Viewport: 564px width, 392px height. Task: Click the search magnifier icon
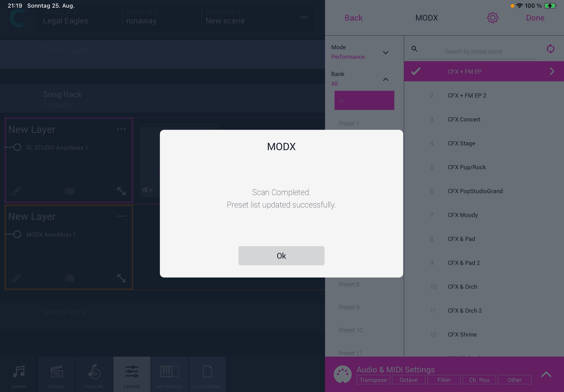point(414,49)
